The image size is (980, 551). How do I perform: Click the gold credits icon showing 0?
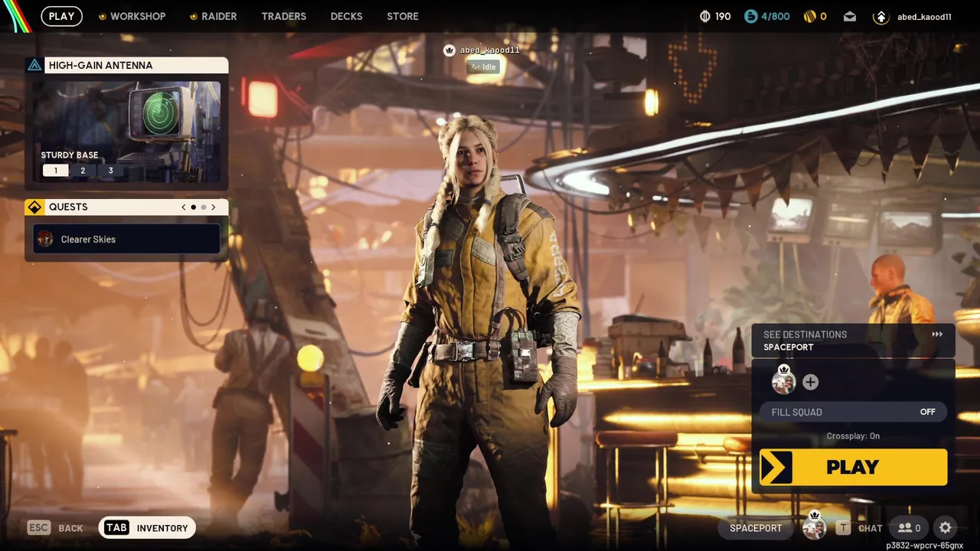click(x=809, y=16)
